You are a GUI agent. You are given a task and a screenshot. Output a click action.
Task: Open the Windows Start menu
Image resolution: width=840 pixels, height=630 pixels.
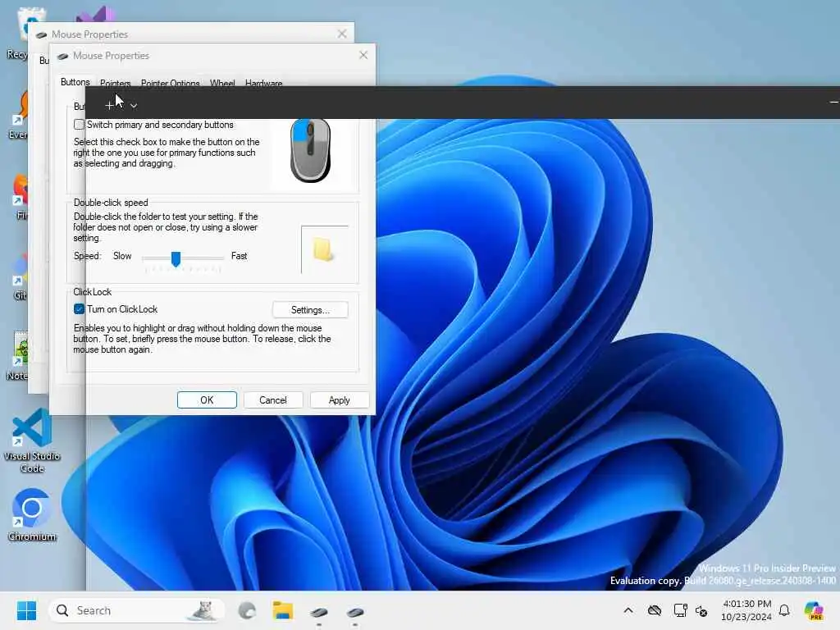pyautogui.click(x=26, y=610)
